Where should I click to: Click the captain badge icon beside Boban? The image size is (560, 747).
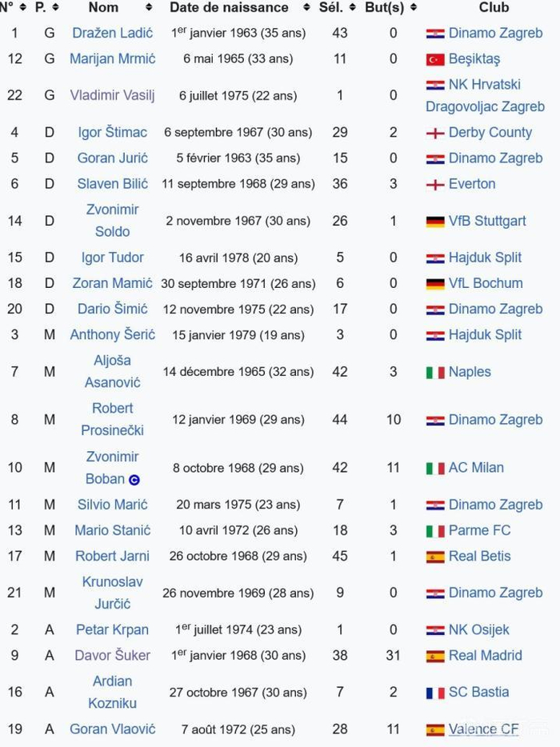point(134,480)
